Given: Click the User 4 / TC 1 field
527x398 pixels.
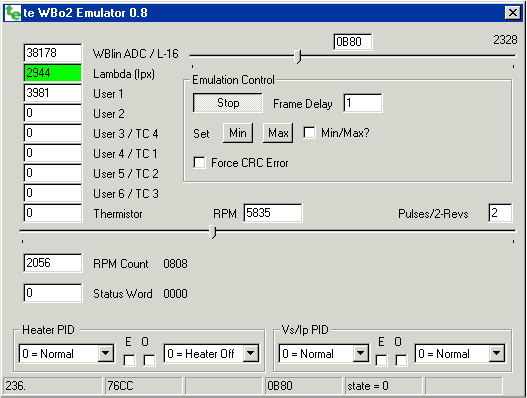Looking at the screenshot, I should click(53, 153).
